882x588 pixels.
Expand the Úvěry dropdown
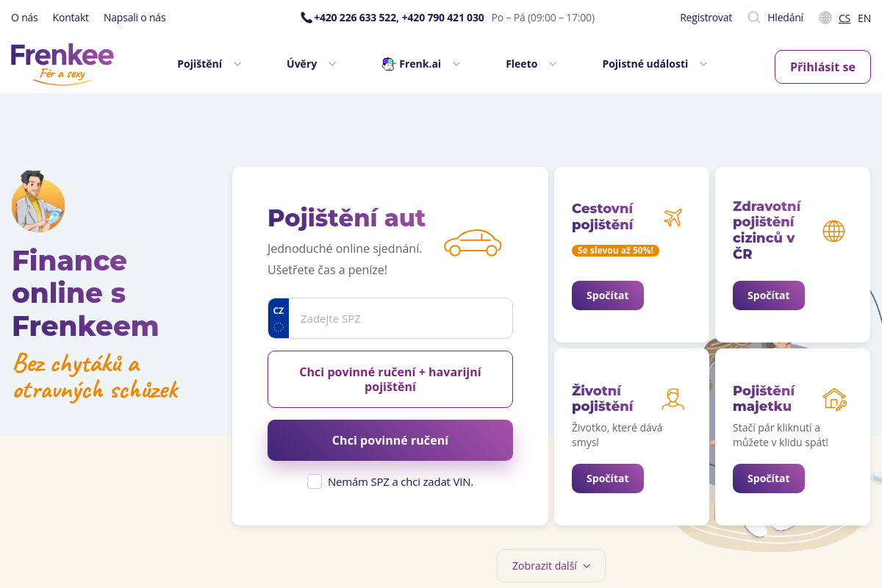point(311,64)
